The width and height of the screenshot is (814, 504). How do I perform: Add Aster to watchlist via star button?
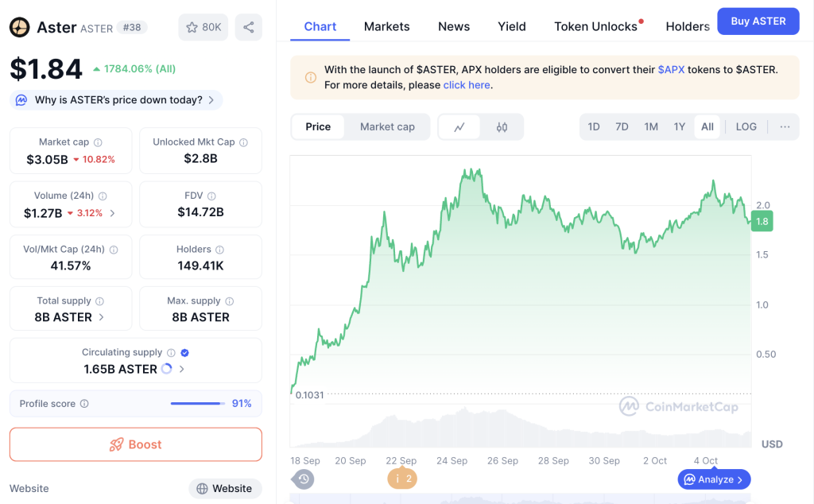pos(203,27)
